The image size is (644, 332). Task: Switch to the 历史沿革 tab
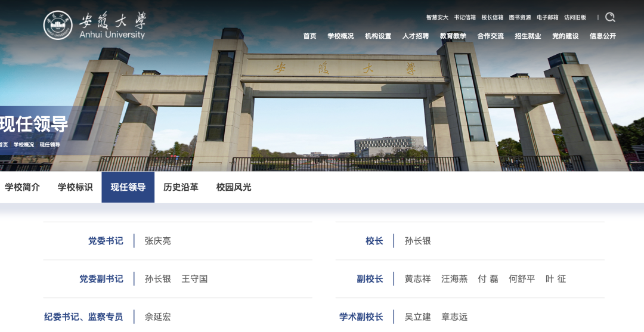click(181, 187)
